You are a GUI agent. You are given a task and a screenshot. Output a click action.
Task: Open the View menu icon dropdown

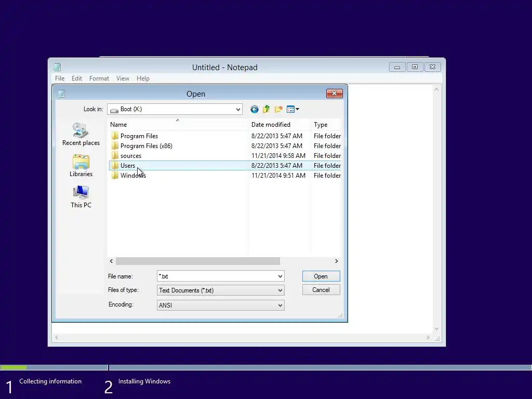click(x=293, y=109)
